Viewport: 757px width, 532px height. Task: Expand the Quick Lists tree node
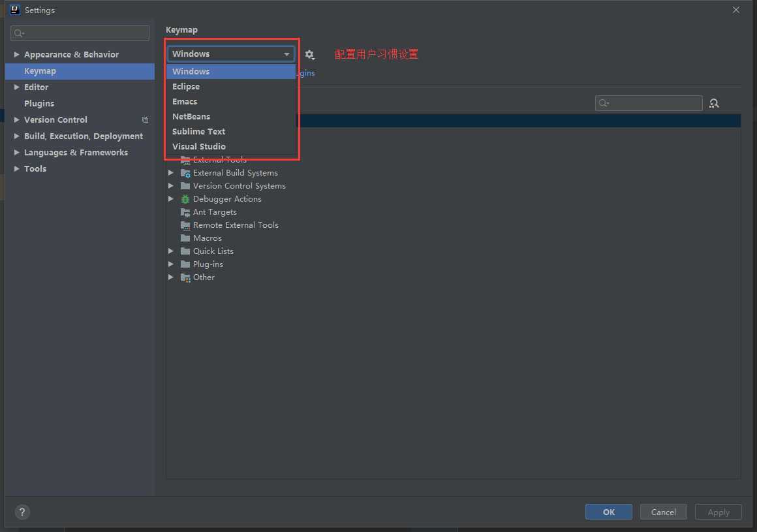coord(171,251)
